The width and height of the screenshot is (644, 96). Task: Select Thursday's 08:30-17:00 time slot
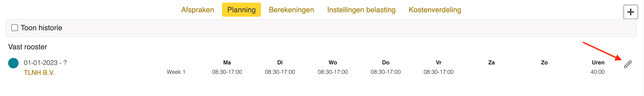386,72
